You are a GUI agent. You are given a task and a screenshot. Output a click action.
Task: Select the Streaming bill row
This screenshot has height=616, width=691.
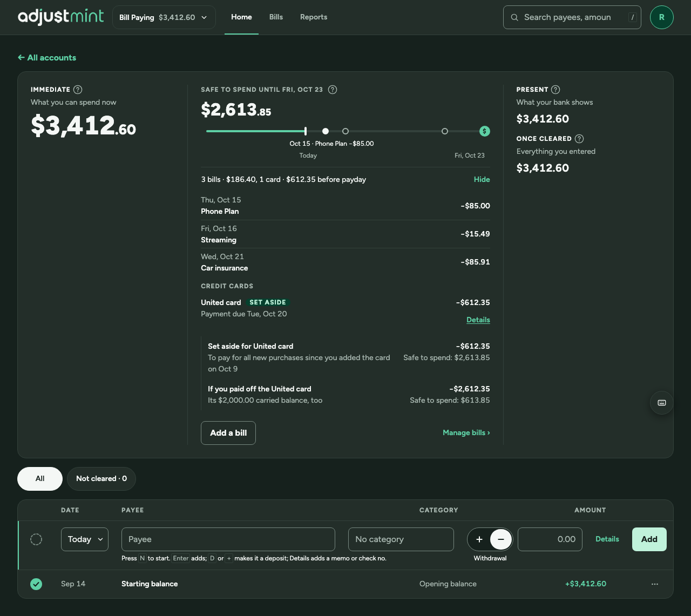tap(345, 234)
